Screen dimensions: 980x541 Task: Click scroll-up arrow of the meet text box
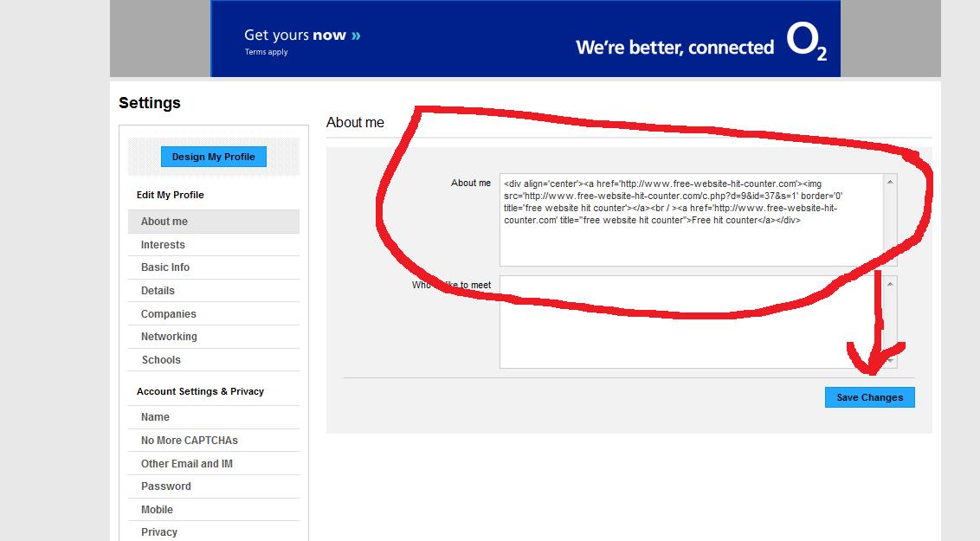[x=890, y=284]
